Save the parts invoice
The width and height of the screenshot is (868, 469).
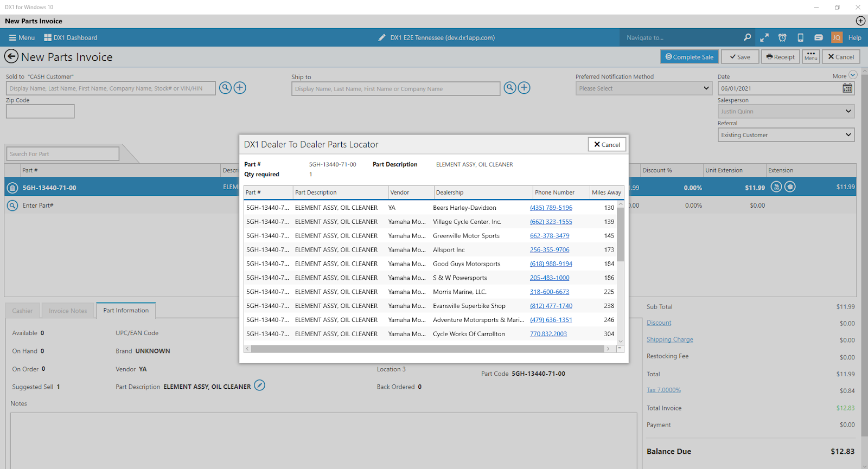740,56
